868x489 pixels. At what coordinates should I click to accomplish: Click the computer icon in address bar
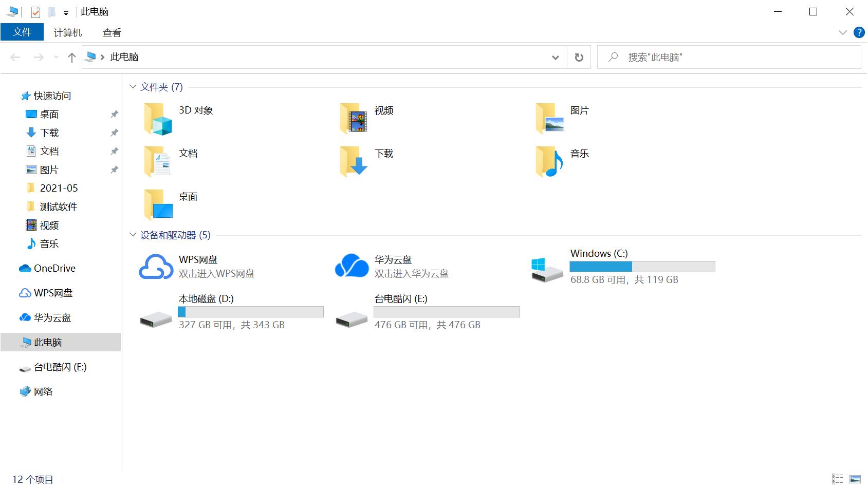click(90, 57)
